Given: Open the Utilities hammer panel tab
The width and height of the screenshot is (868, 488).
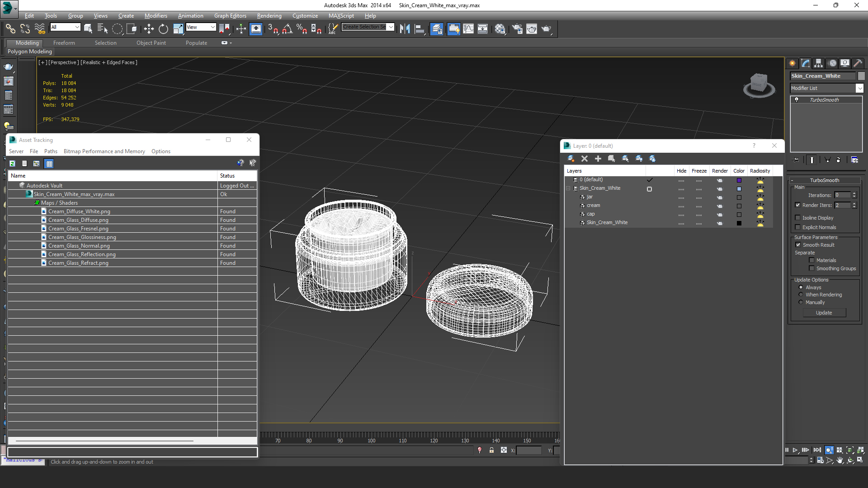Looking at the screenshot, I should [x=858, y=63].
